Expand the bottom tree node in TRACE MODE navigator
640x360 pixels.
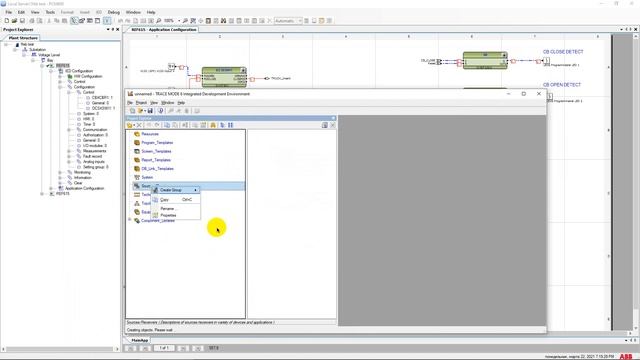coord(130,220)
